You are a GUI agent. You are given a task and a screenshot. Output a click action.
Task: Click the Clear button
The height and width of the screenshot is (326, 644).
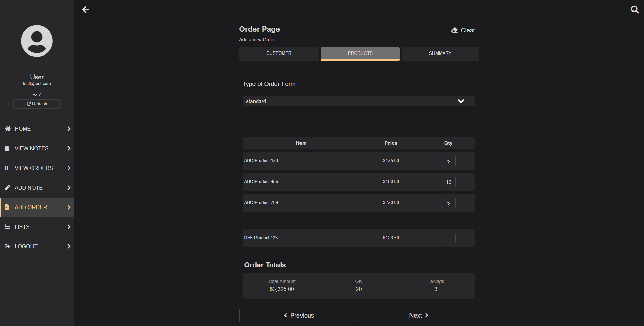pyautogui.click(x=463, y=30)
